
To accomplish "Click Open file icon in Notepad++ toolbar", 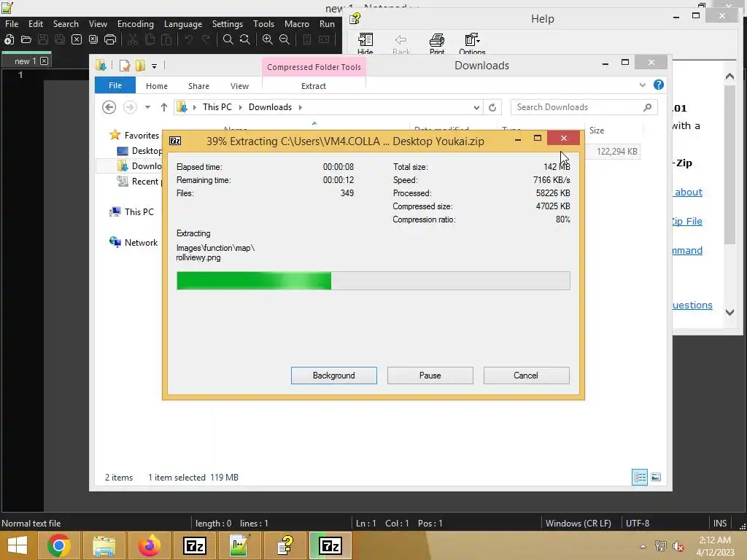I will coord(26,39).
